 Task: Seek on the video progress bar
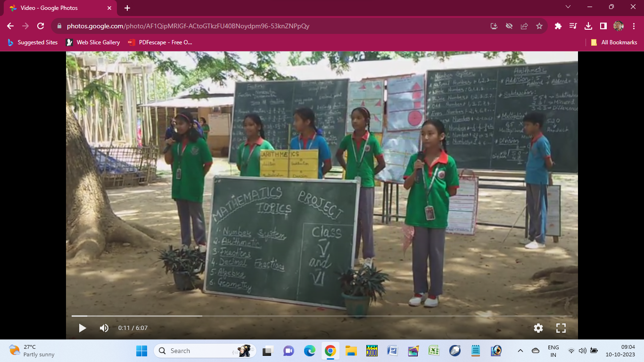click(283, 316)
